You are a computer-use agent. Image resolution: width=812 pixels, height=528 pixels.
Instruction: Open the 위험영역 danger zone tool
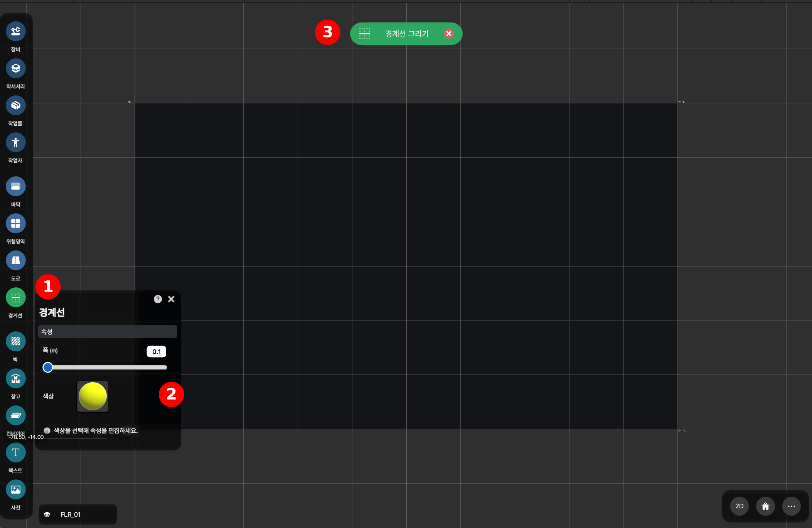click(x=15, y=223)
